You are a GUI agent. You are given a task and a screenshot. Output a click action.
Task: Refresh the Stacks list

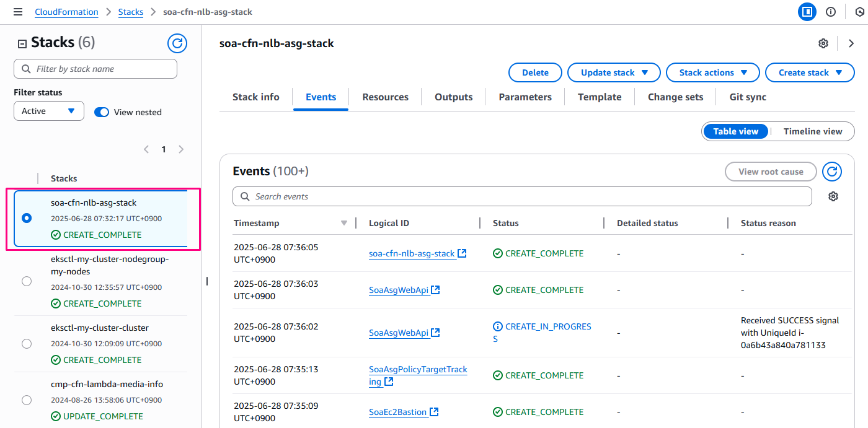(177, 43)
